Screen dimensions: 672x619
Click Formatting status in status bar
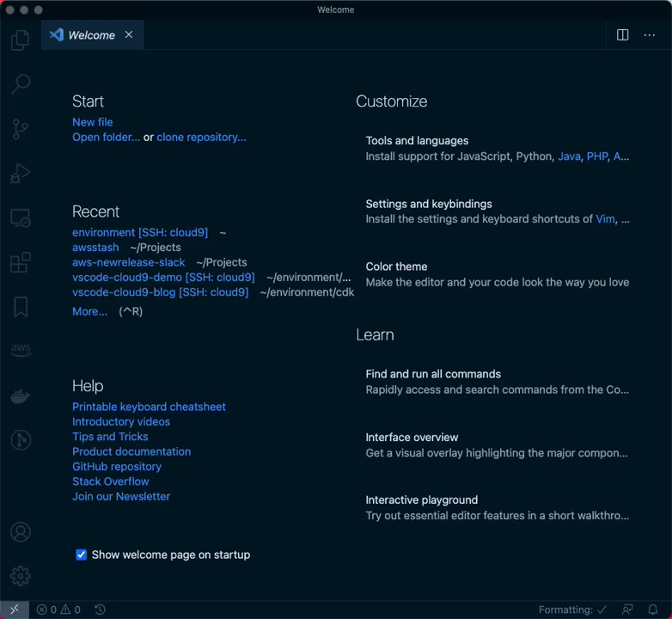click(x=572, y=610)
